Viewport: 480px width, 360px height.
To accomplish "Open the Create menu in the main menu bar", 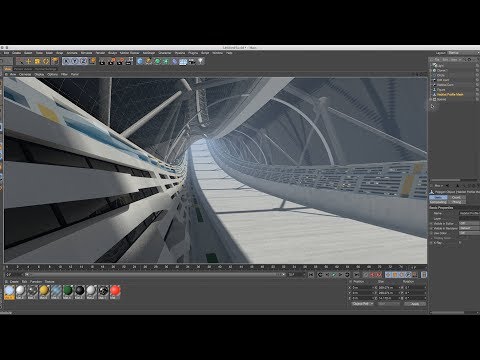I will pyautogui.click(x=16, y=53).
